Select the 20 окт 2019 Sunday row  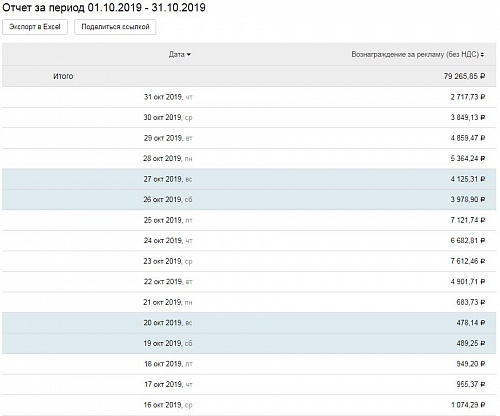pyautogui.click(x=249, y=323)
